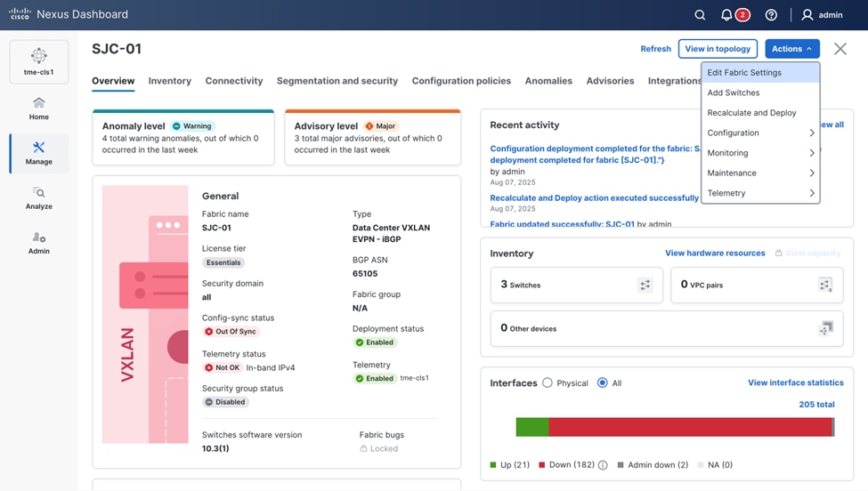
Task: Choose Edit Fabric Settings from menu
Action: click(760, 72)
